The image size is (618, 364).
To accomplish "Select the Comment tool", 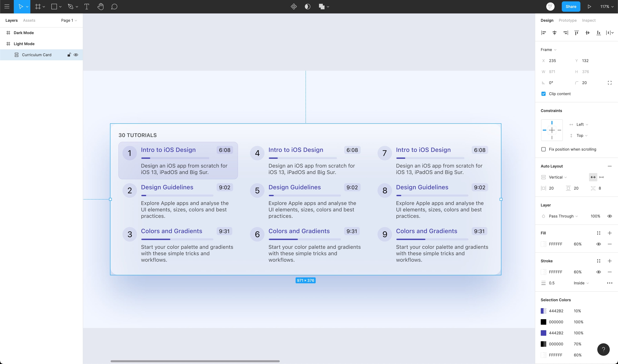I will coord(114,7).
